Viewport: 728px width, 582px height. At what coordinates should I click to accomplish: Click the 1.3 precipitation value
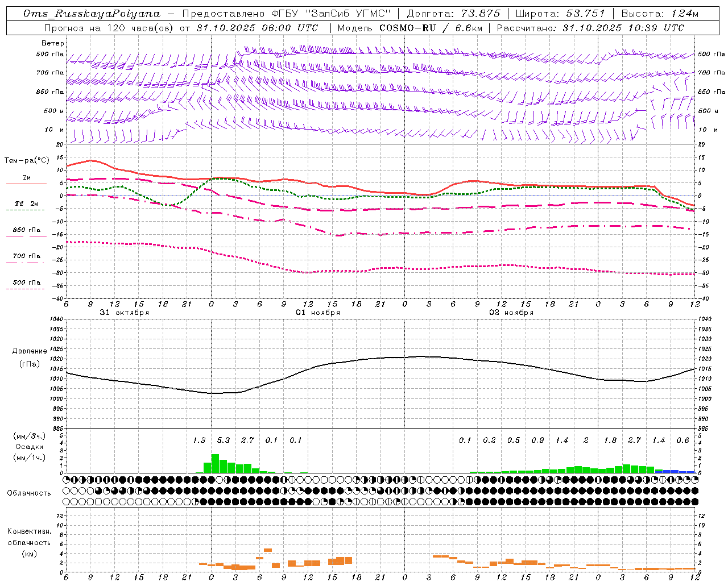[199, 440]
